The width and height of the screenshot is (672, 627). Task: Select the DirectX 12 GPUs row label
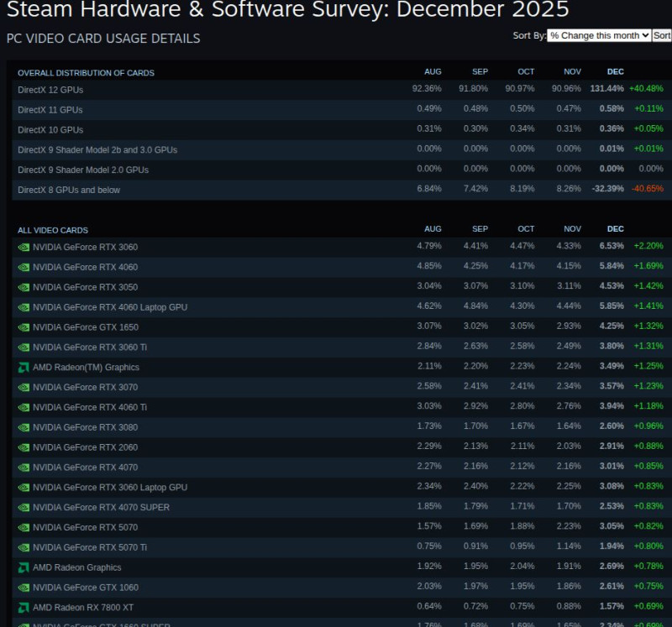point(50,90)
